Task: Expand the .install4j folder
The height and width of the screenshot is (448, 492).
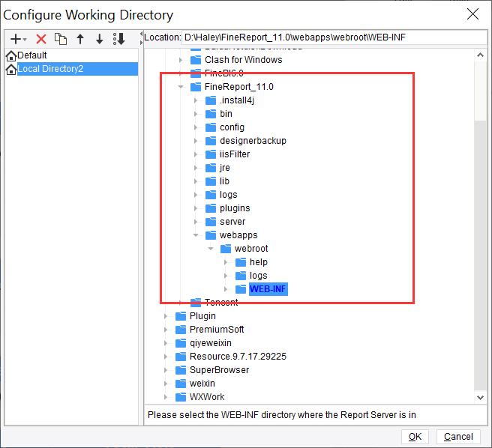Action: pyautogui.click(x=196, y=100)
